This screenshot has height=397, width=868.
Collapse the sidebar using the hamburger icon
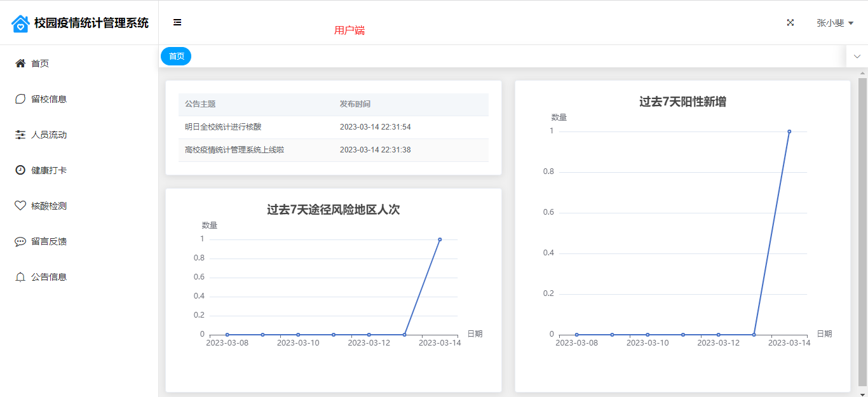pos(177,22)
